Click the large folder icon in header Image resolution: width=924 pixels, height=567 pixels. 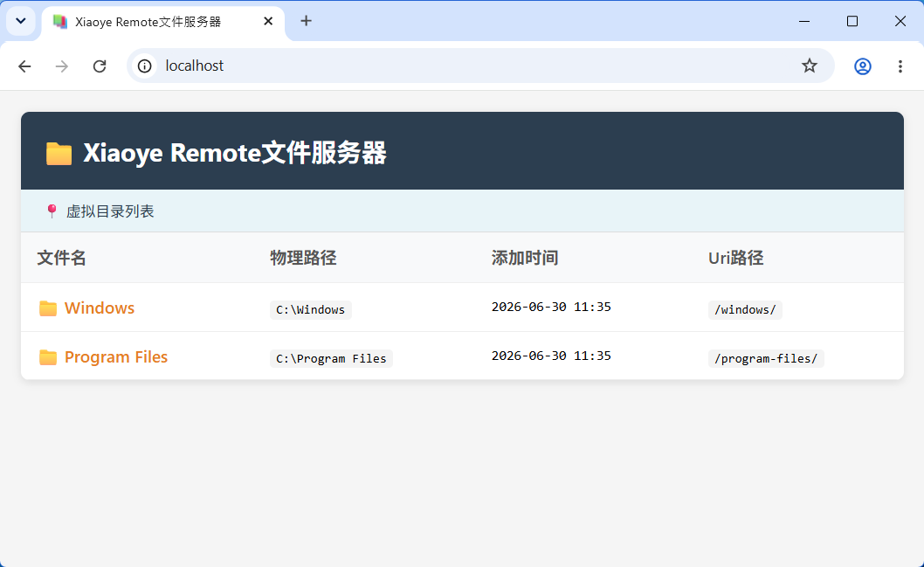click(x=59, y=153)
